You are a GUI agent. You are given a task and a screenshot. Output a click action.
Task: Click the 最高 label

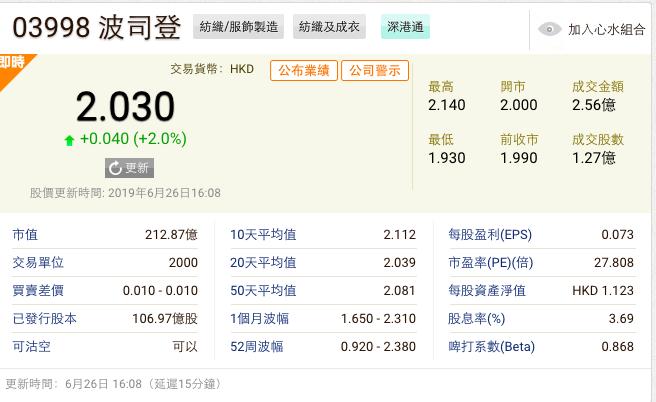click(441, 87)
